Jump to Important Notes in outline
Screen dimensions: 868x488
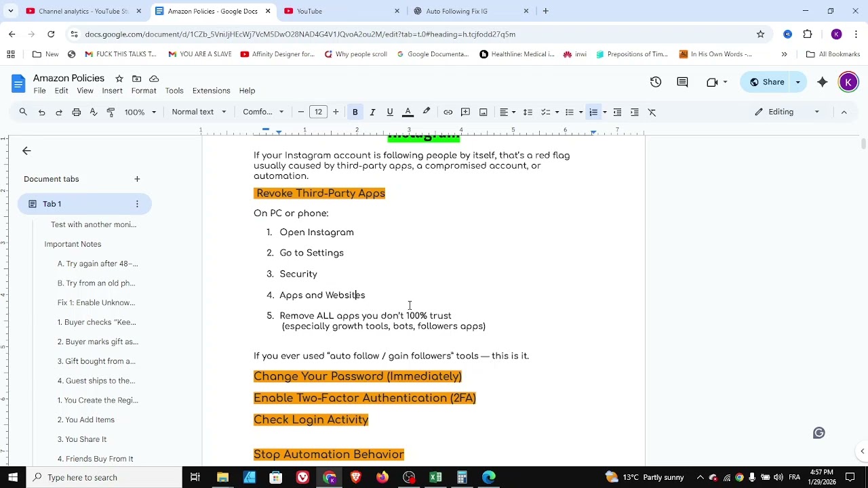pyautogui.click(x=73, y=244)
